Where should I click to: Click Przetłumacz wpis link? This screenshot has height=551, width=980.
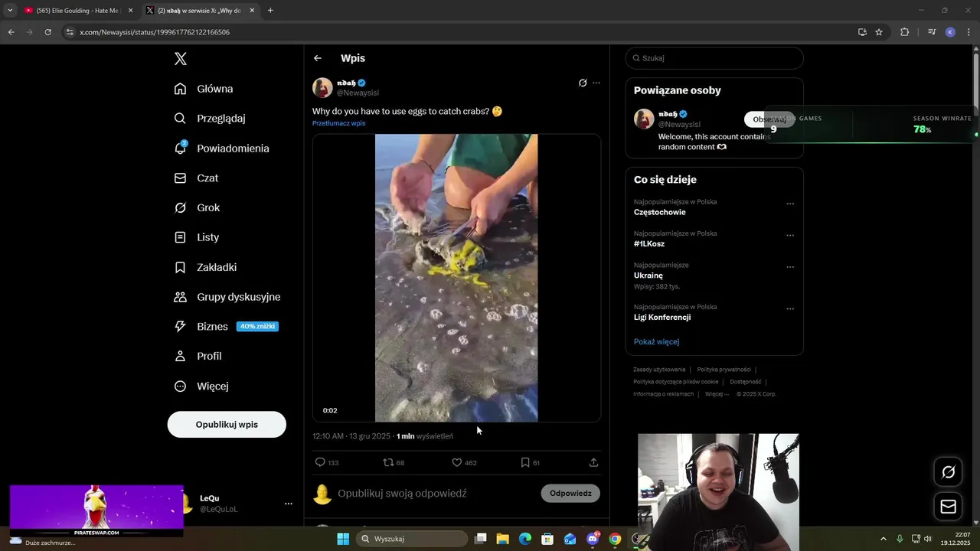[338, 123]
